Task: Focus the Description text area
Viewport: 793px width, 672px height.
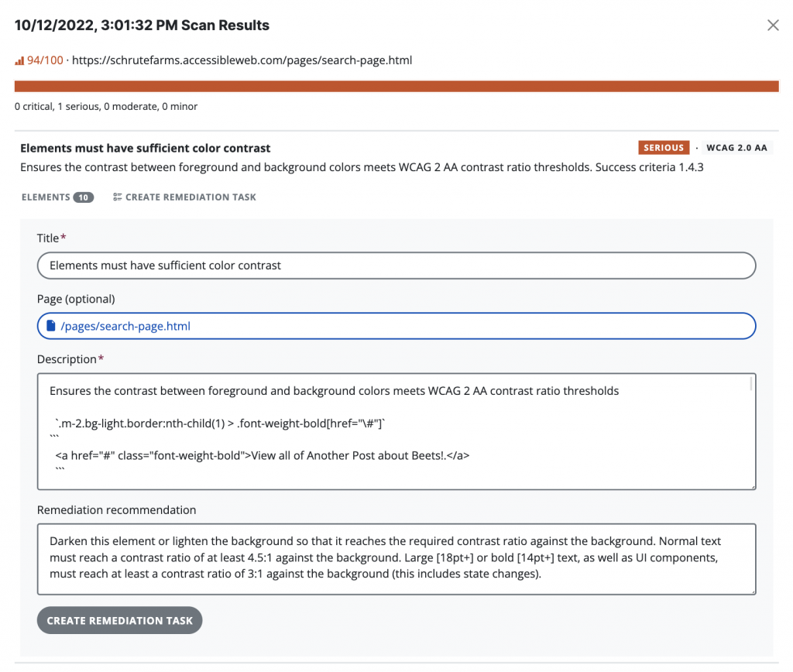Action: pyautogui.click(x=396, y=431)
